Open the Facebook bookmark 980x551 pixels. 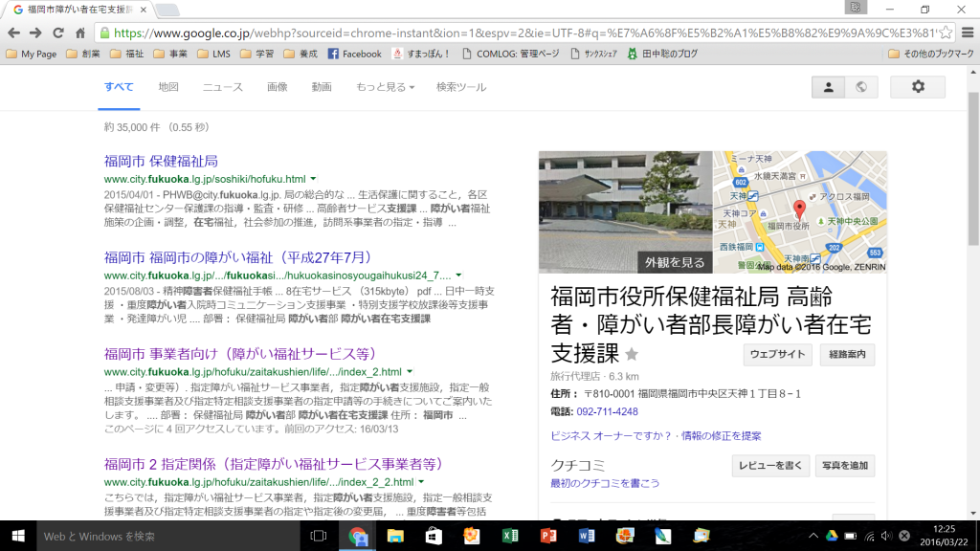coord(354,55)
